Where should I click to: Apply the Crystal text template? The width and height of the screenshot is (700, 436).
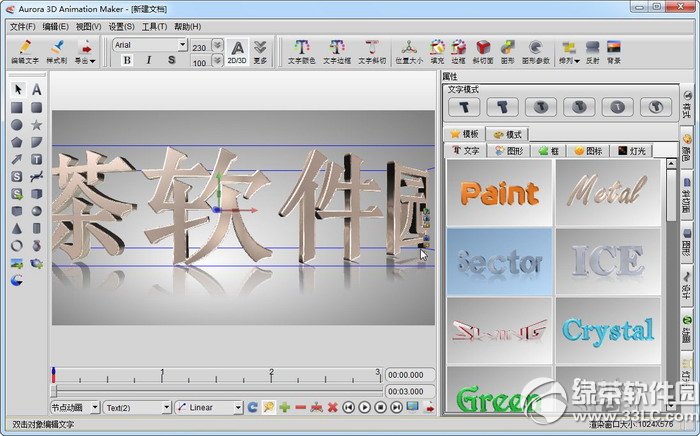tap(608, 330)
